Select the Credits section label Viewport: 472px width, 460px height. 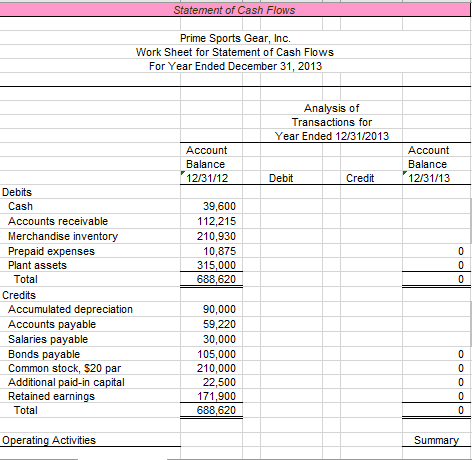pos(19,295)
